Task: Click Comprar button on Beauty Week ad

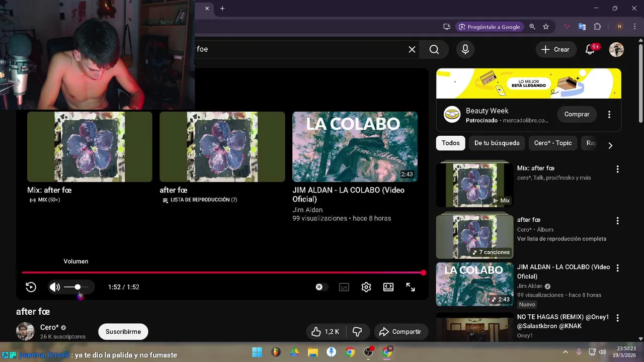Action: 577,114
